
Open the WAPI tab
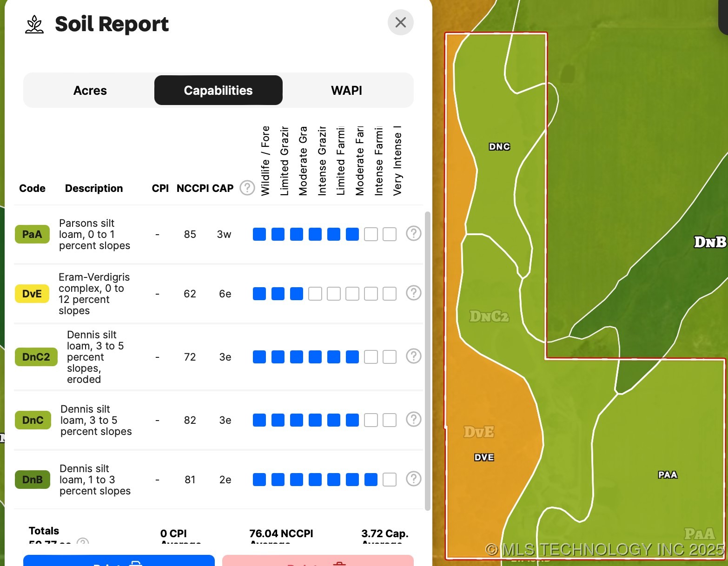(x=346, y=90)
